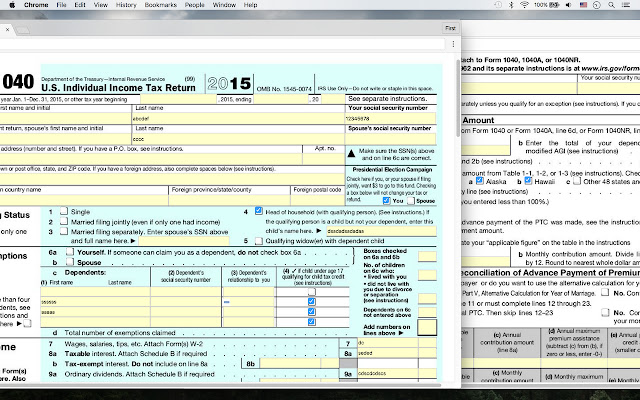The image size is (640, 400).
Task: Click the qualifying child's name field
Action: click(x=380, y=231)
